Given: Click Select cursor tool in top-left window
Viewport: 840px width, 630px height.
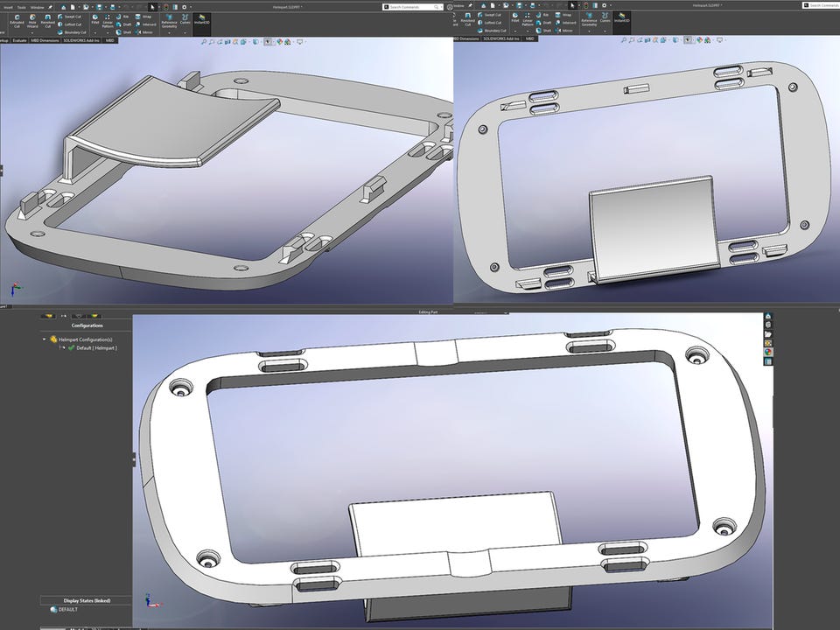Looking at the screenshot, I should click(152, 7).
